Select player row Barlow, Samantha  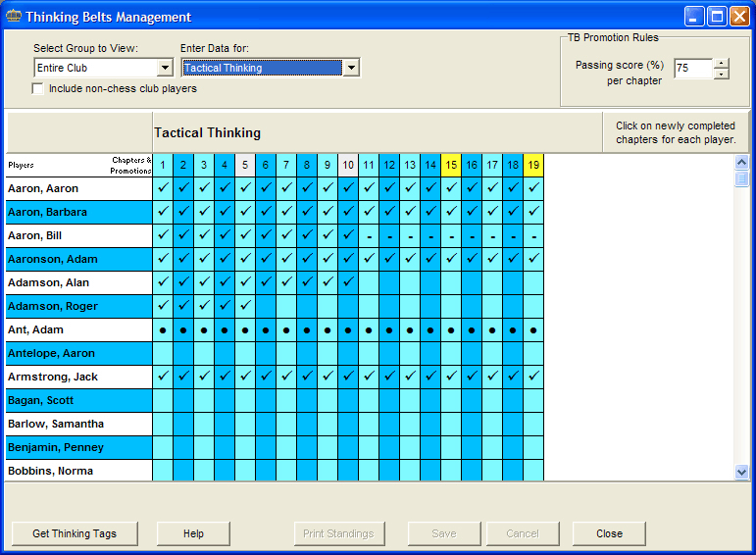[x=79, y=424]
